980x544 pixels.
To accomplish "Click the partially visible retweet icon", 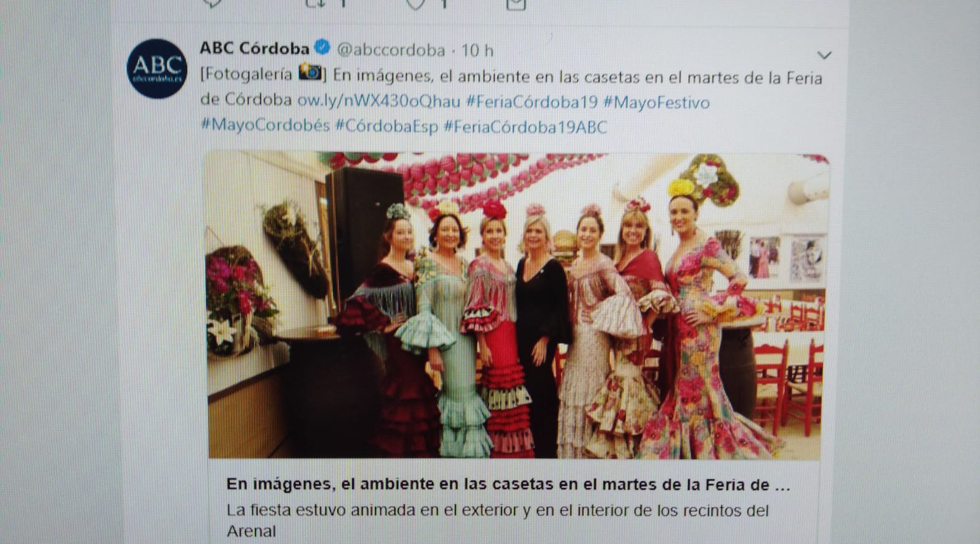I will pos(317,4).
